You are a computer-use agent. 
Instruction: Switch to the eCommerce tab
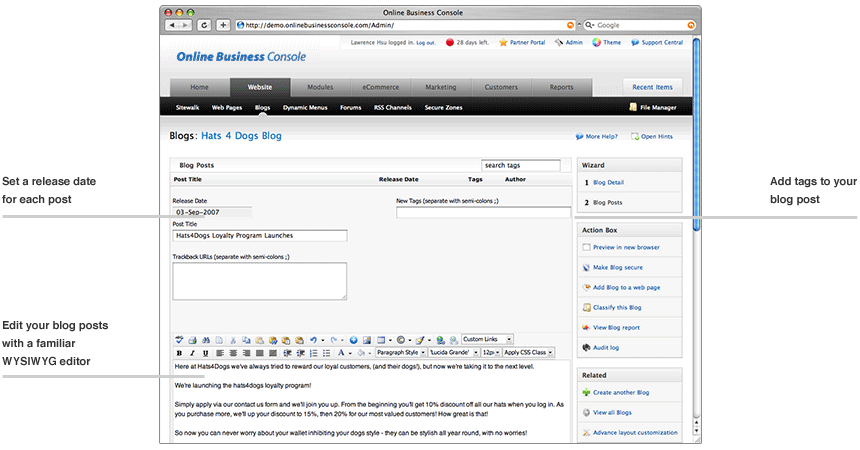tap(380, 87)
